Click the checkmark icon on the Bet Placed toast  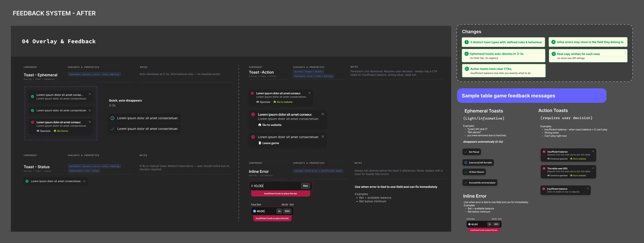click(x=466, y=152)
